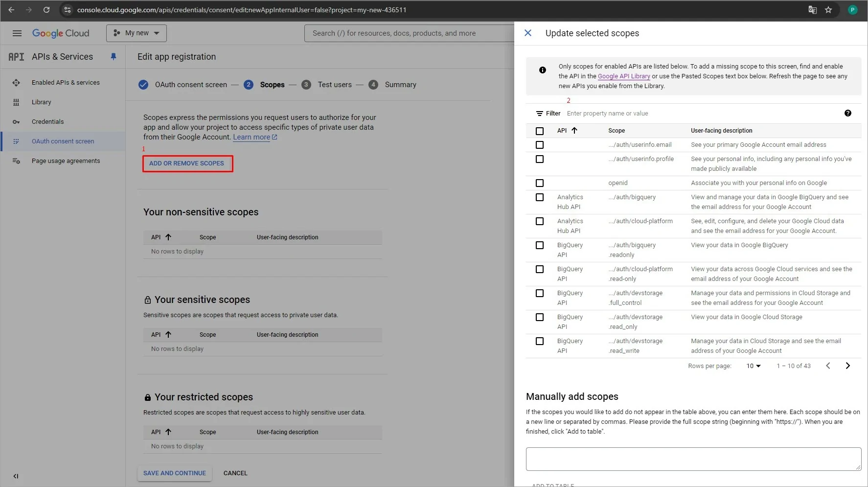Go to the Test users step

[335, 84]
